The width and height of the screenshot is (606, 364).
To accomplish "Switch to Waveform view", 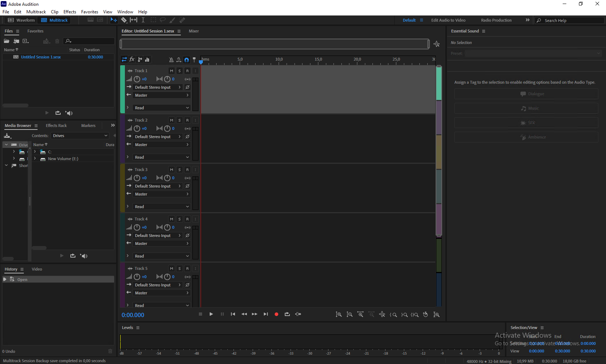I will coord(21,20).
